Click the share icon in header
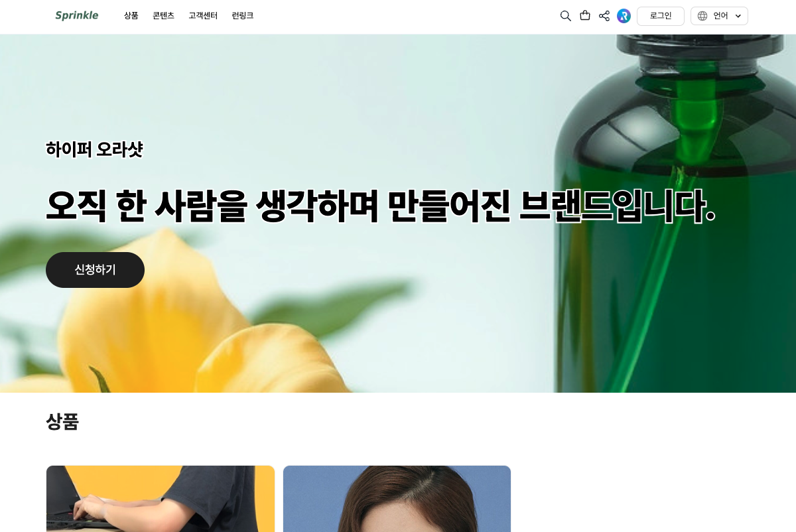Image resolution: width=796 pixels, height=532 pixels. point(604,16)
